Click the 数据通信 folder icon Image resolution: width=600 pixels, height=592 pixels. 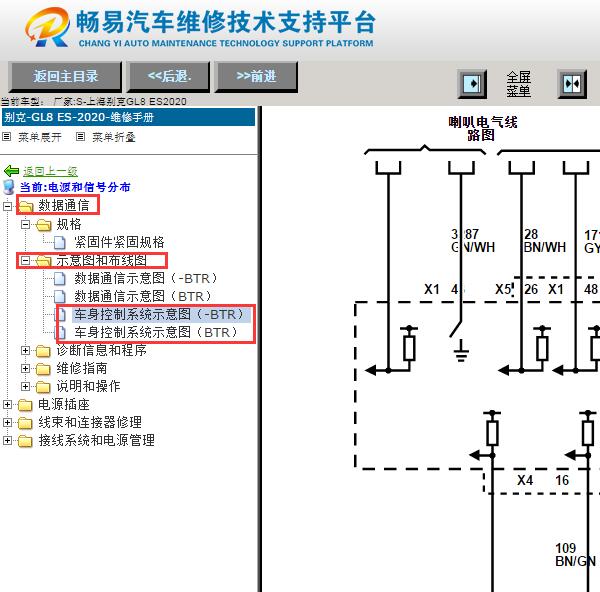tap(26, 207)
